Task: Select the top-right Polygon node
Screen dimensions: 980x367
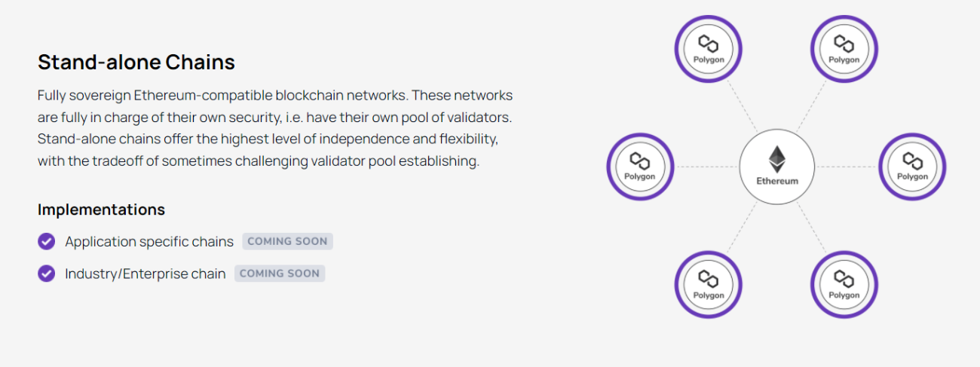Action: [844, 49]
